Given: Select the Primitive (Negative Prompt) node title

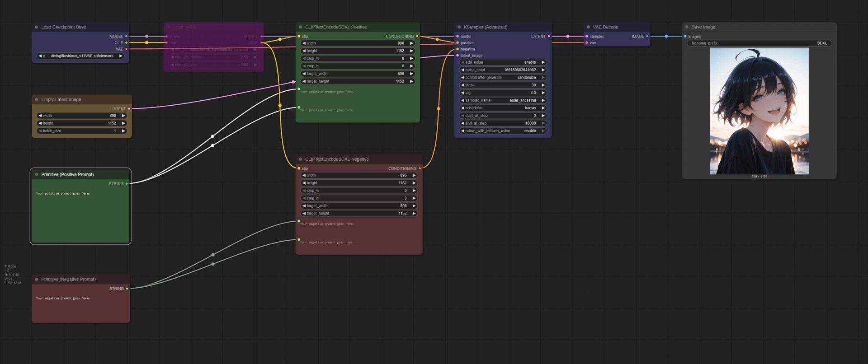Looking at the screenshot, I should (68, 279).
